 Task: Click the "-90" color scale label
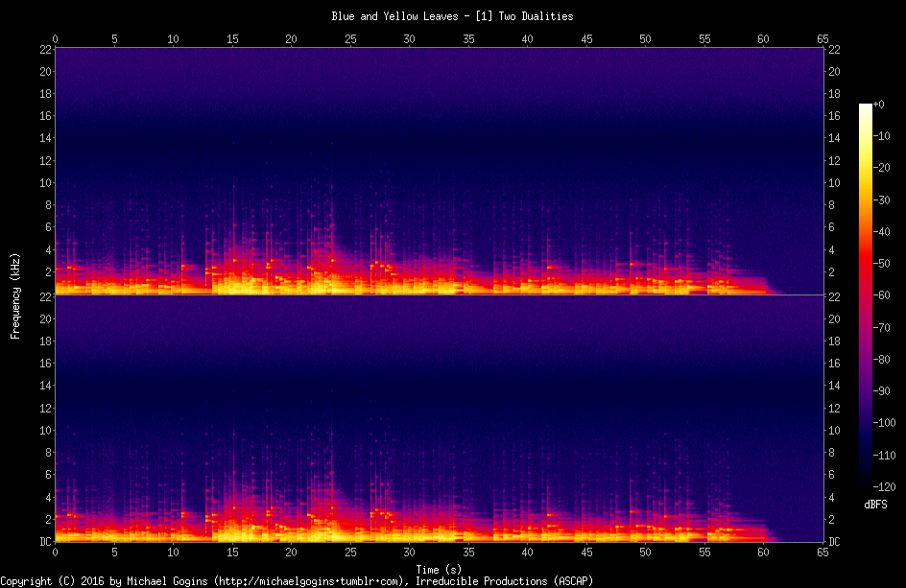pos(882,391)
